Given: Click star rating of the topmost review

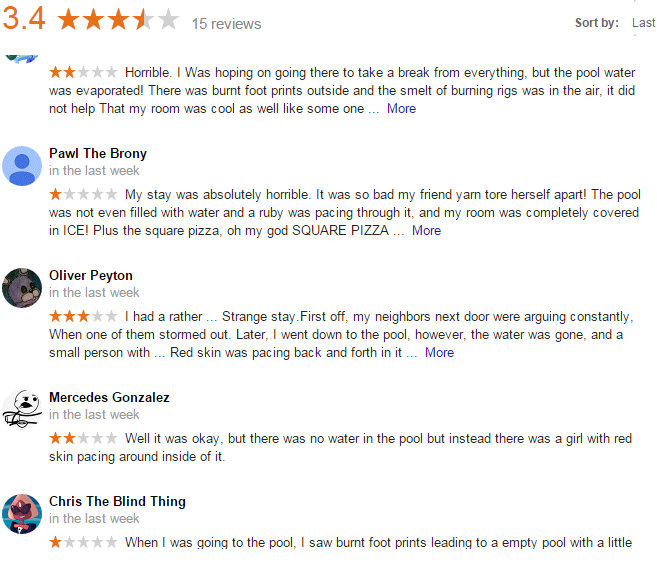Looking at the screenshot, I should tap(83, 73).
